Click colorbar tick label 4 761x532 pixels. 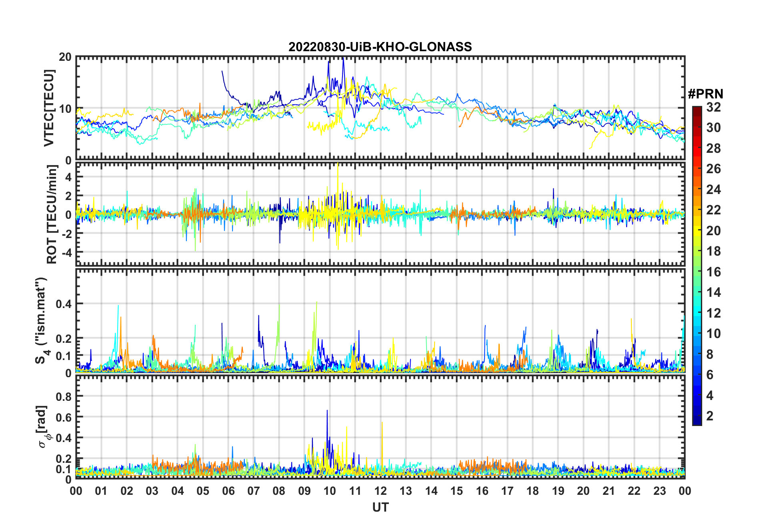[710, 396]
